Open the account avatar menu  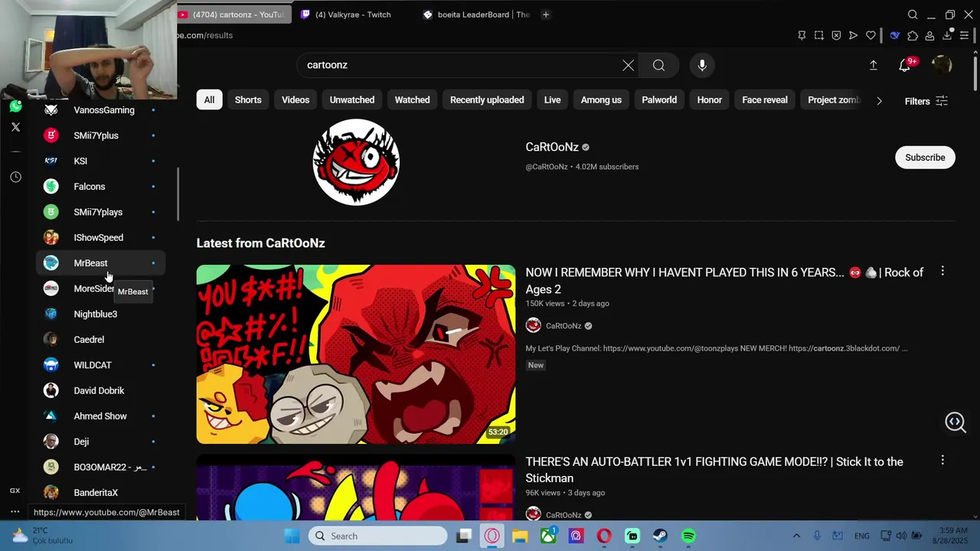(941, 65)
